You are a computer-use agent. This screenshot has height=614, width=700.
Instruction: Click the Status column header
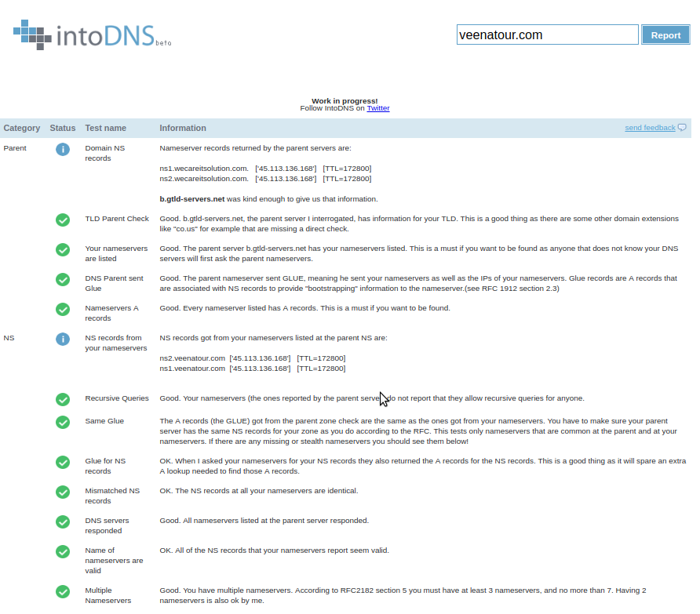coord(63,128)
